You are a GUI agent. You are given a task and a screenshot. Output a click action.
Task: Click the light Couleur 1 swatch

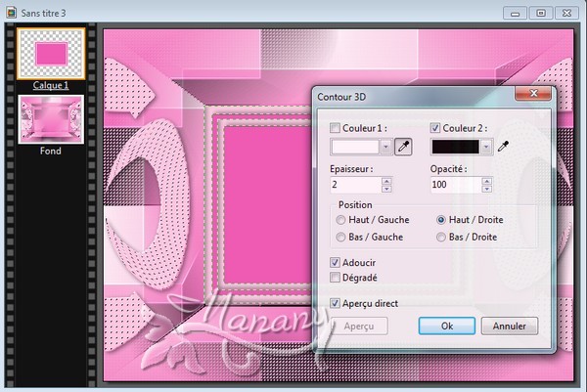click(355, 147)
